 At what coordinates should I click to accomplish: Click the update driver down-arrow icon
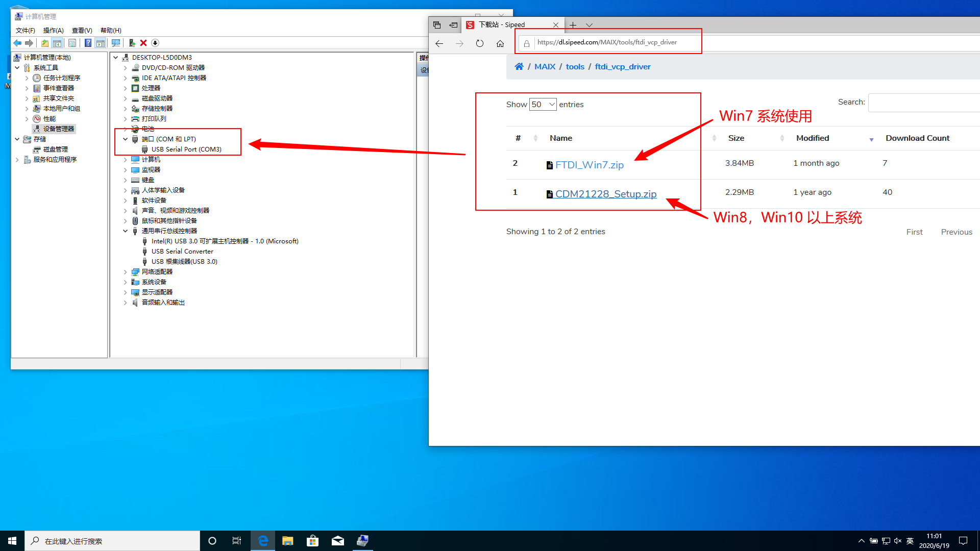pos(156,43)
